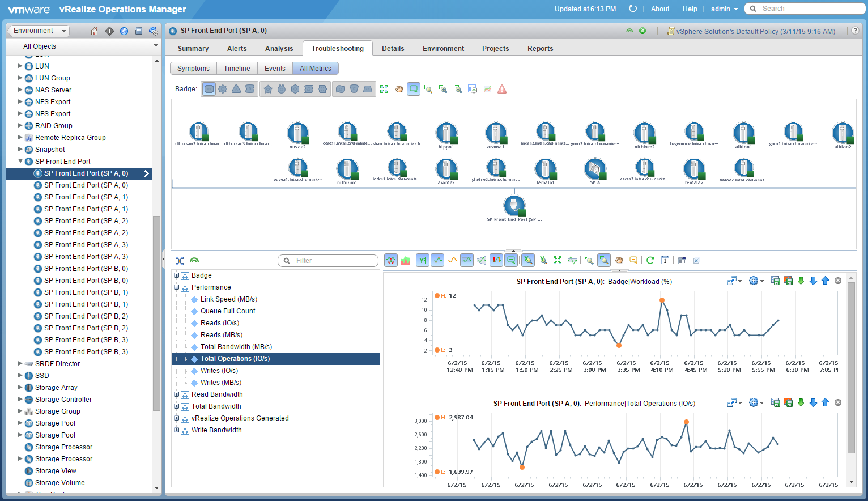Open the date controls calendar icon
This screenshot has width=868, height=501.
pyautogui.click(x=665, y=260)
